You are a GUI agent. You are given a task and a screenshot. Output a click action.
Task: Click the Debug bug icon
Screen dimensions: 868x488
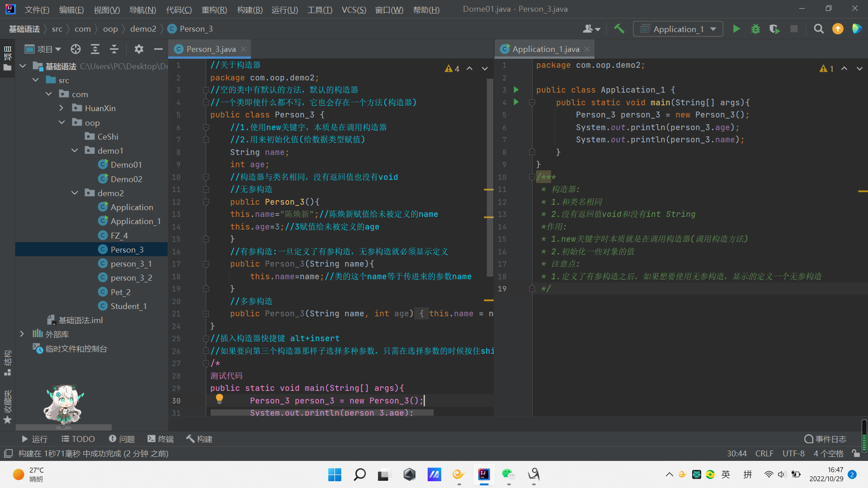click(755, 29)
